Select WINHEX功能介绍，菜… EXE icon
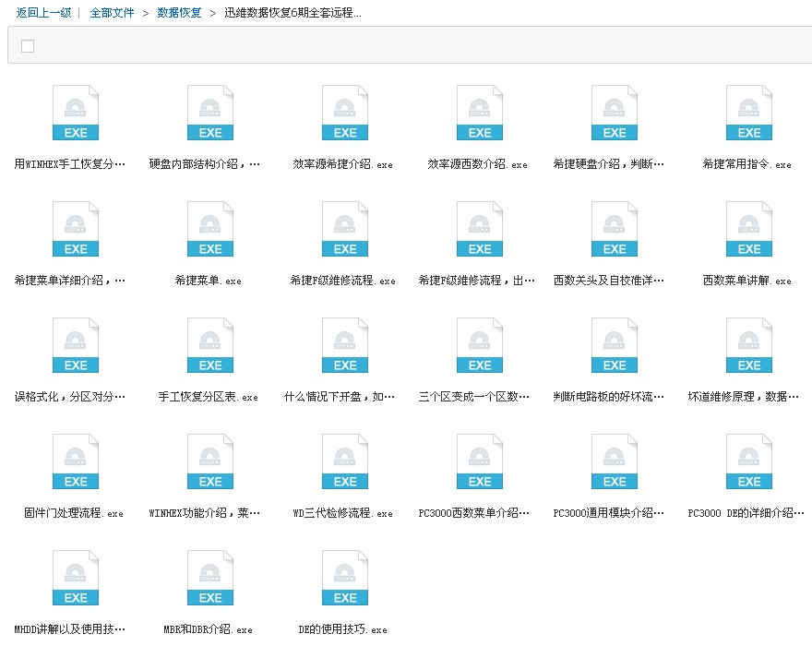 point(210,461)
